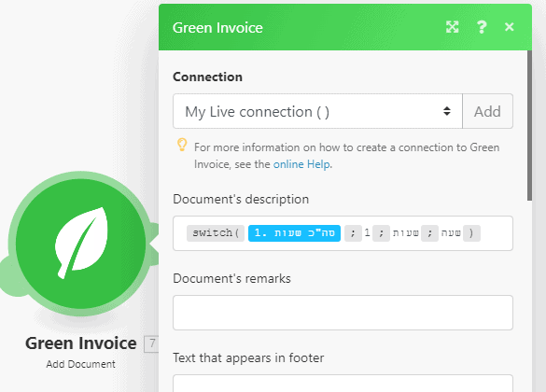This screenshot has width=546, height=392.
Task: Open the online Help link
Action: (301, 164)
